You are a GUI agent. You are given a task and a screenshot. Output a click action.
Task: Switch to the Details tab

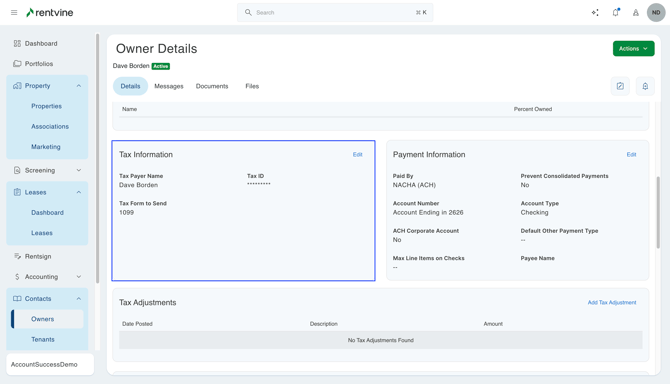130,86
